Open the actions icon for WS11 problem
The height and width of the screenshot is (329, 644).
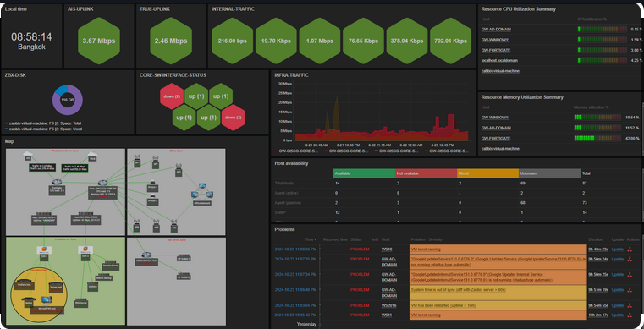(x=630, y=315)
